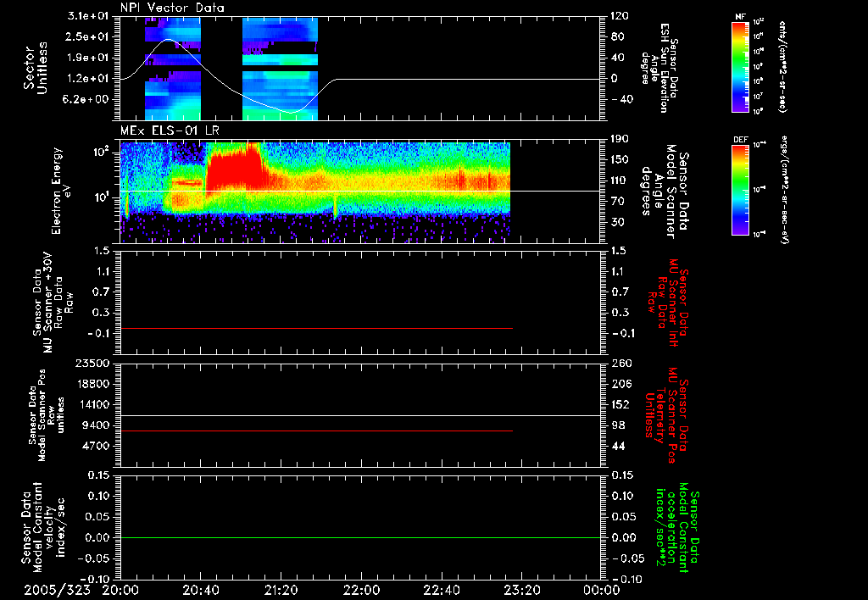Click the 14100 scanner position tick label
Screen dimensions: 868x600
coord(92,404)
